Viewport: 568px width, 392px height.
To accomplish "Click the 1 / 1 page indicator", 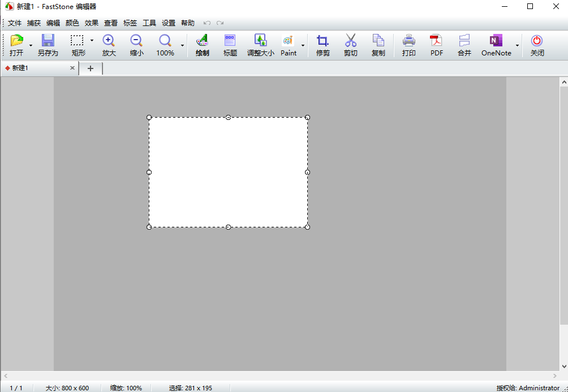I will pyautogui.click(x=16, y=388).
